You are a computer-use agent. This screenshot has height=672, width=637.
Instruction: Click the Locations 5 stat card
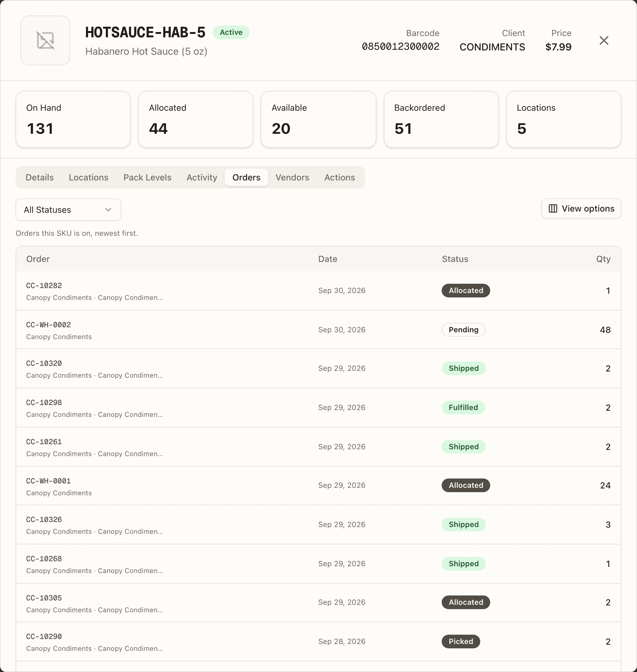pos(564,119)
